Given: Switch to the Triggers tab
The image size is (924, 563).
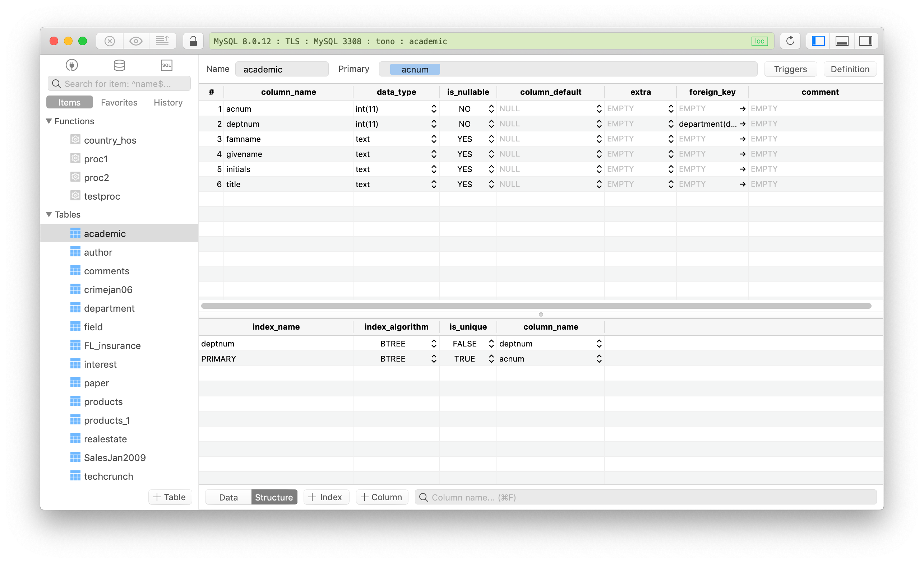Looking at the screenshot, I should [790, 69].
